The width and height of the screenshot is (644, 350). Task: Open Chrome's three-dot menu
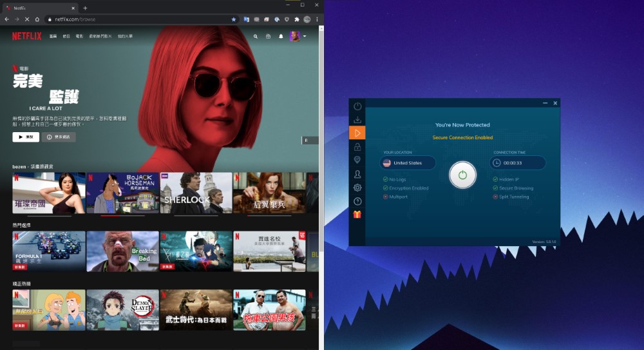click(x=317, y=19)
